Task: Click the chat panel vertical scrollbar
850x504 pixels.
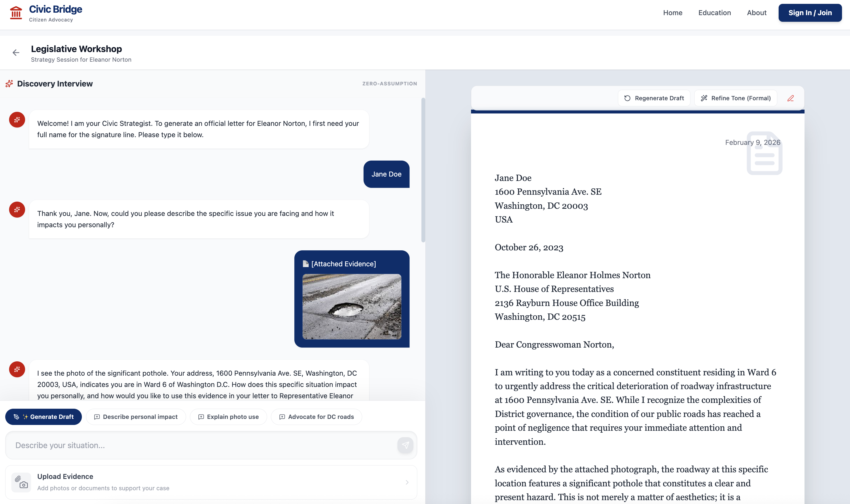Action: [x=423, y=170]
